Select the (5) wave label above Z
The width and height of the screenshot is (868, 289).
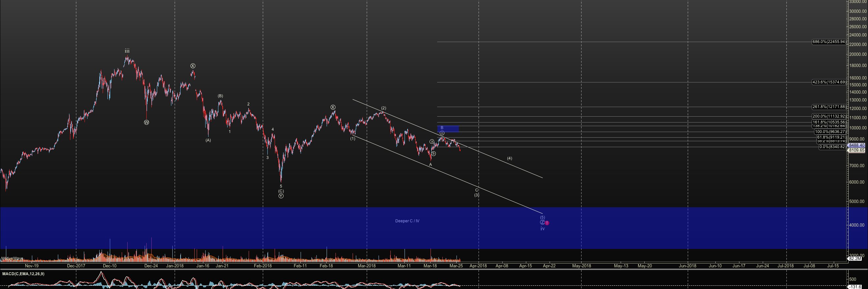(542, 217)
